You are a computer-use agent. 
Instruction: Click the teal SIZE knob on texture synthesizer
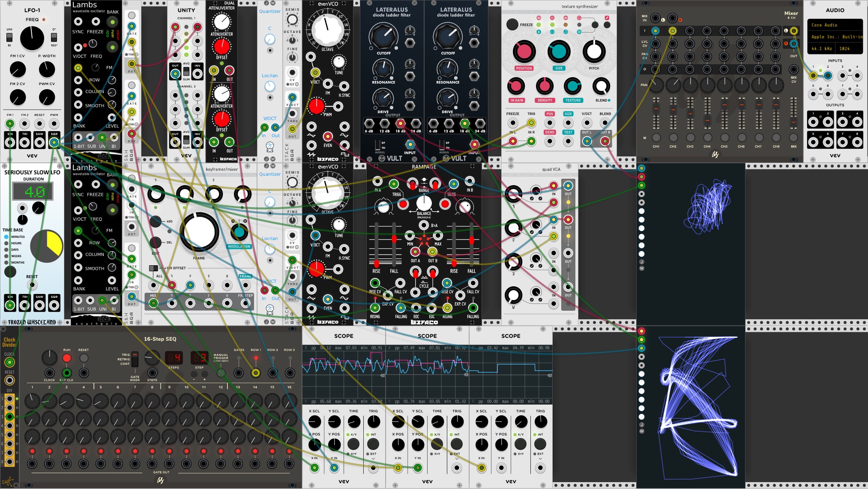point(559,52)
